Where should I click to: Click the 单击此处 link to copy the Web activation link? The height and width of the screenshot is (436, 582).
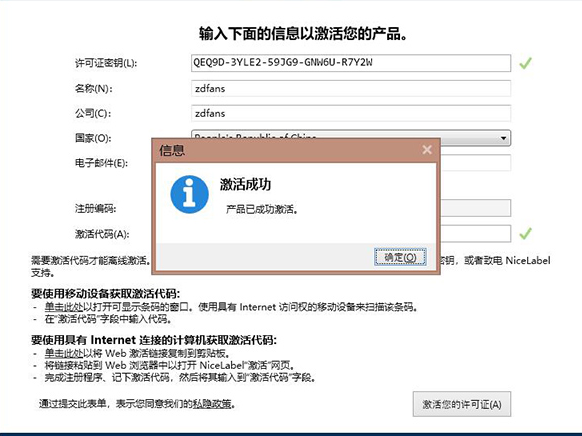point(64,353)
